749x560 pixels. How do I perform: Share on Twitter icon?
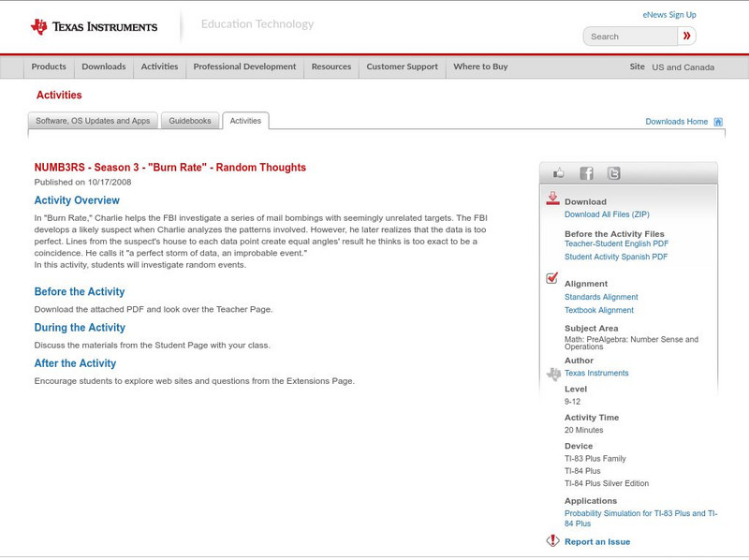click(614, 173)
